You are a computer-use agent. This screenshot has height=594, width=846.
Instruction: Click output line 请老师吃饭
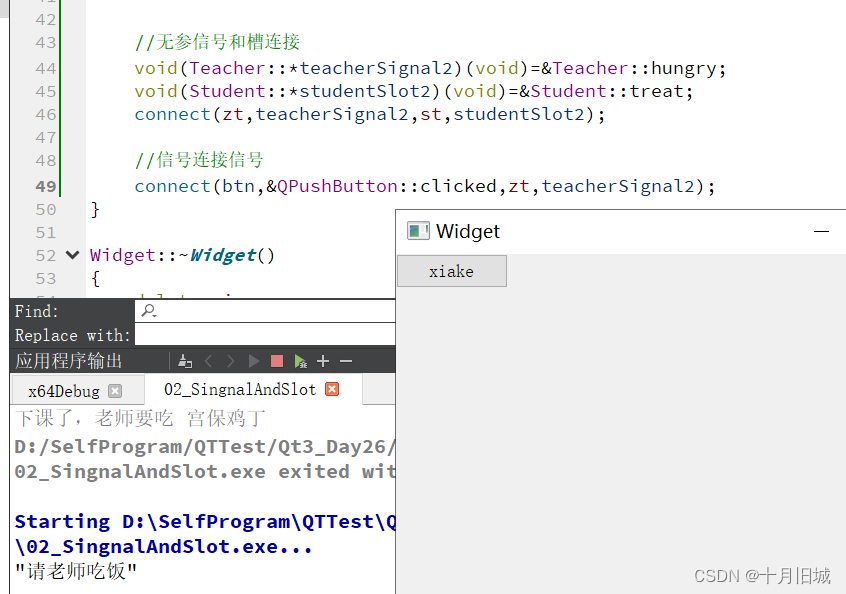point(76,571)
